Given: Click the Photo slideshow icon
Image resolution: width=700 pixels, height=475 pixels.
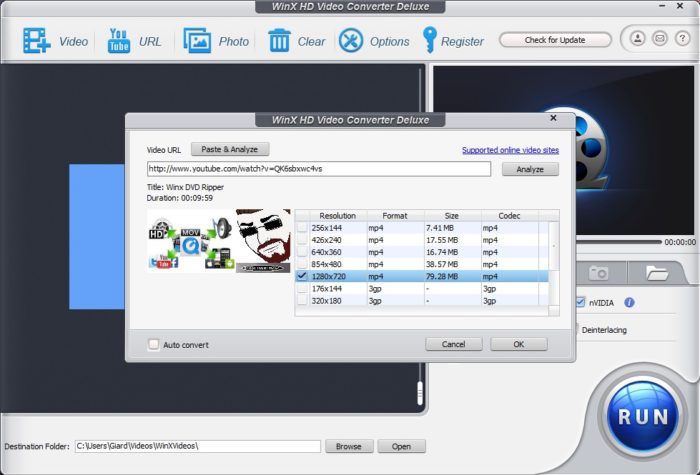Looking at the screenshot, I should (x=197, y=41).
